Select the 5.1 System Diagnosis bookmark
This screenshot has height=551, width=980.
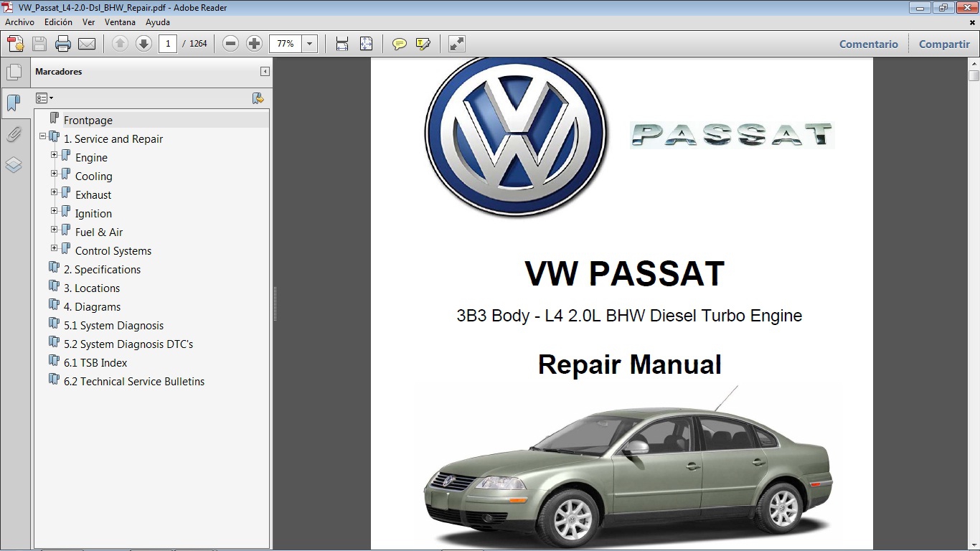[x=117, y=325]
